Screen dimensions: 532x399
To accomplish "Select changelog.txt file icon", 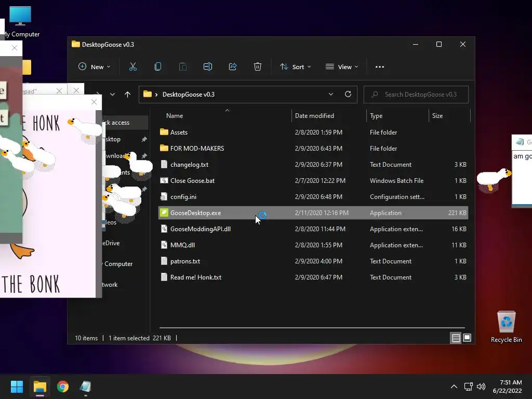I will [164, 165].
